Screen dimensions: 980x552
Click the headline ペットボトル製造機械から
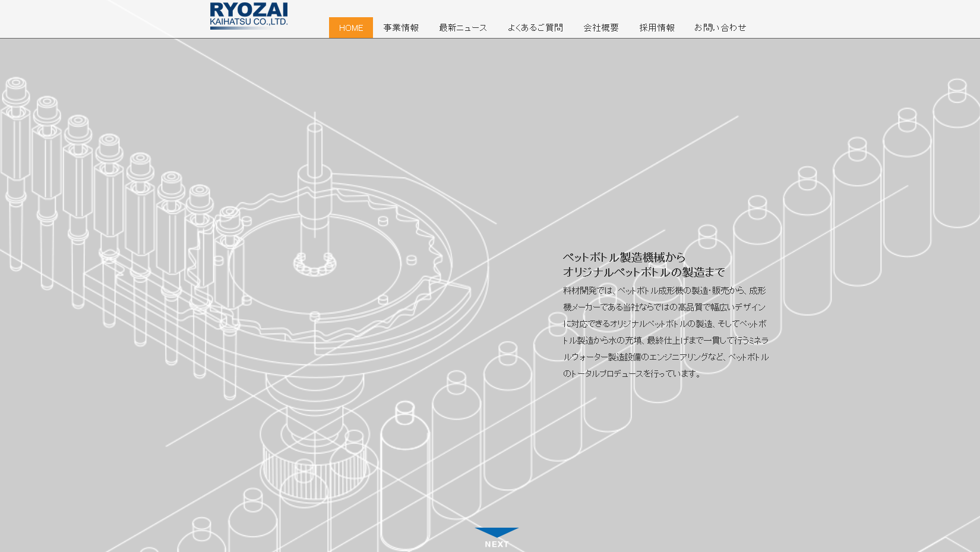coord(624,258)
